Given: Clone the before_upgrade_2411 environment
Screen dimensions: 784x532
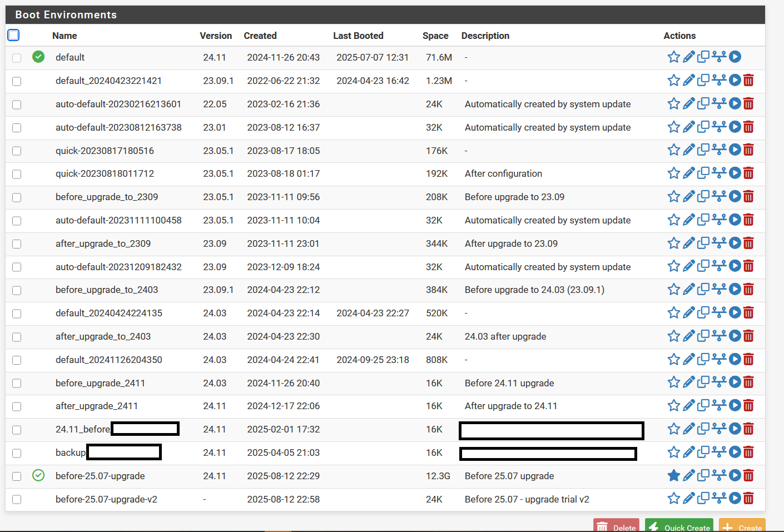Looking at the screenshot, I should [703, 382].
